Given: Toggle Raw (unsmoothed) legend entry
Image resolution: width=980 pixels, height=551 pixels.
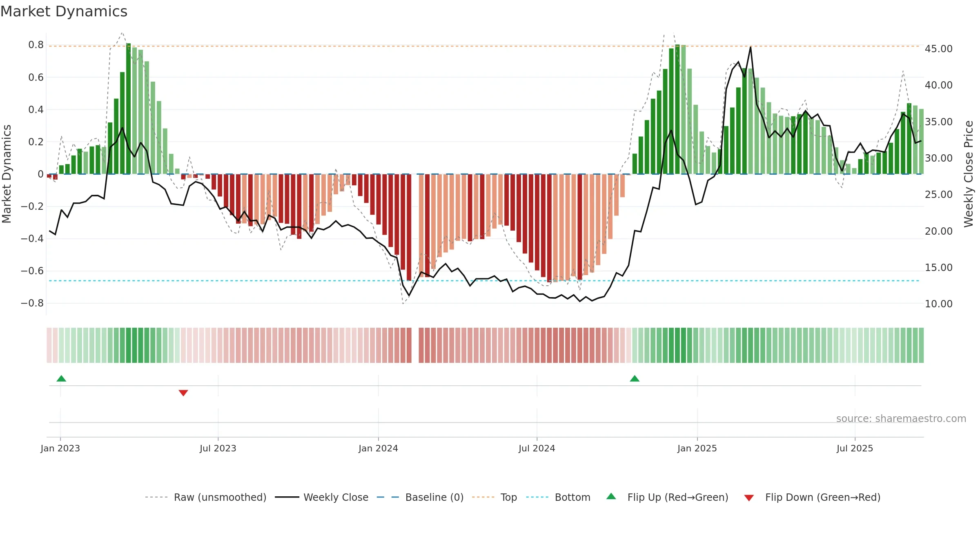Looking at the screenshot, I should 206,497.
